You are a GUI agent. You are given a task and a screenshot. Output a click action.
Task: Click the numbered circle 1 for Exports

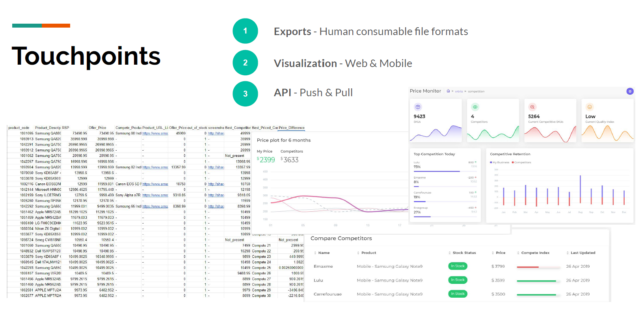point(245,31)
